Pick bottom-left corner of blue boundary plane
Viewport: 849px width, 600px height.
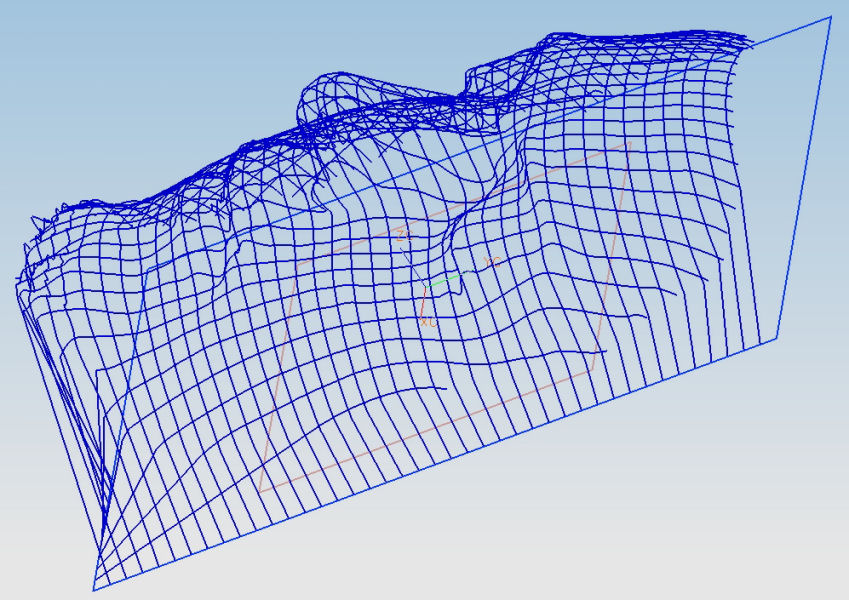pos(94,590)
